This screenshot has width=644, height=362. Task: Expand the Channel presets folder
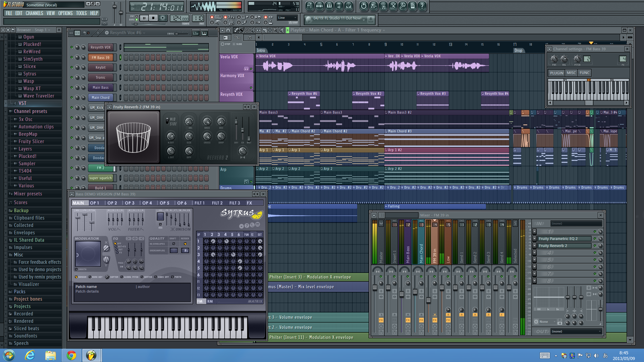pyautogui.click(x=30, y=111)
